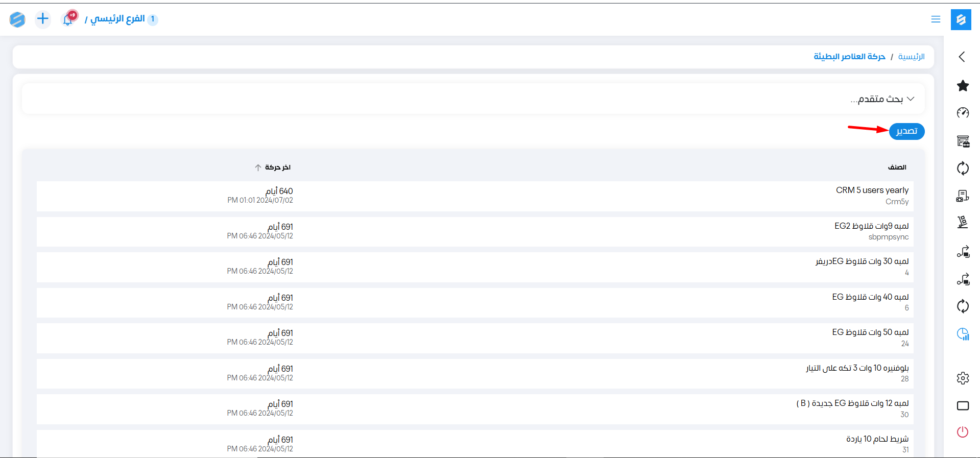Open the user avatar in top bar

17,19
